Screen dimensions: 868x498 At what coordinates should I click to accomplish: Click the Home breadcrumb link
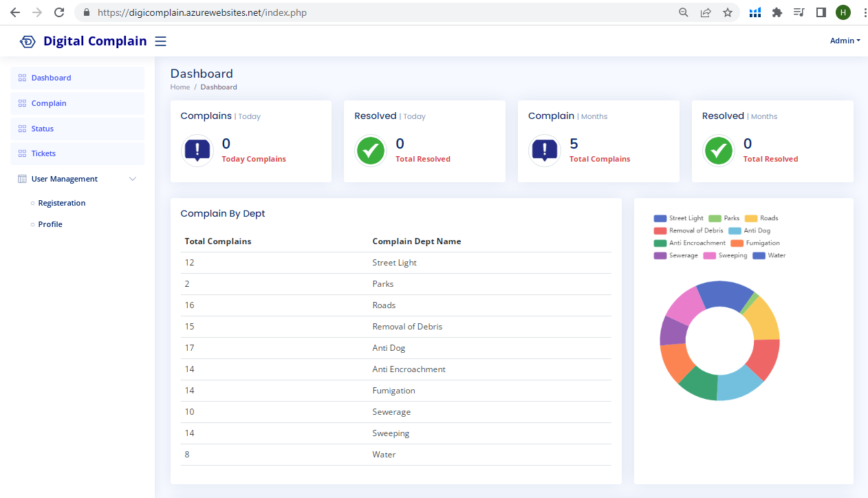pyautogui.click(x=180, y=87)
